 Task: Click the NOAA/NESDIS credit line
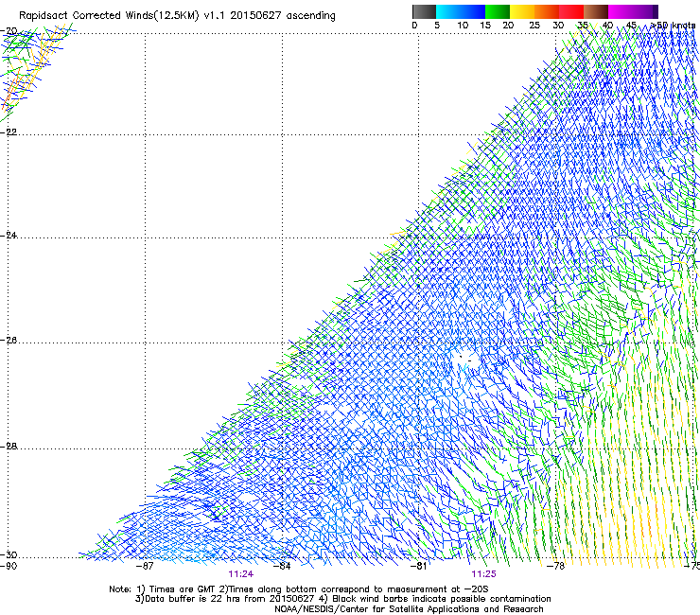click(x=409, y=609)
